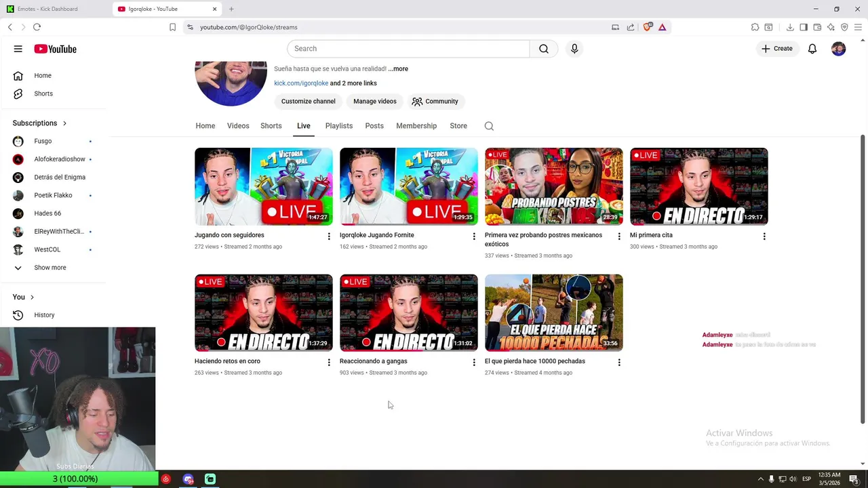Viewport: 868px width, 488px height.
Task: Open Poetik Flakko subscription
Action: pos(53,196)
